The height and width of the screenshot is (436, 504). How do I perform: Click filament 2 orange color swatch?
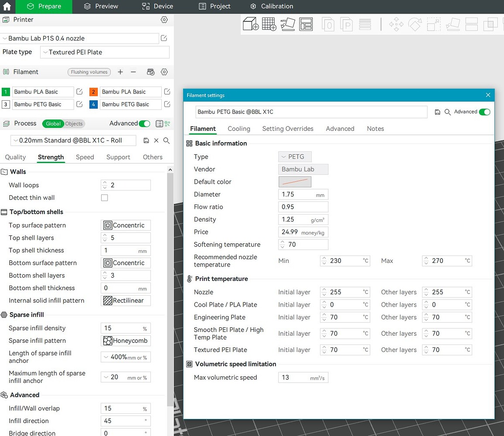[x=94, y=92]
